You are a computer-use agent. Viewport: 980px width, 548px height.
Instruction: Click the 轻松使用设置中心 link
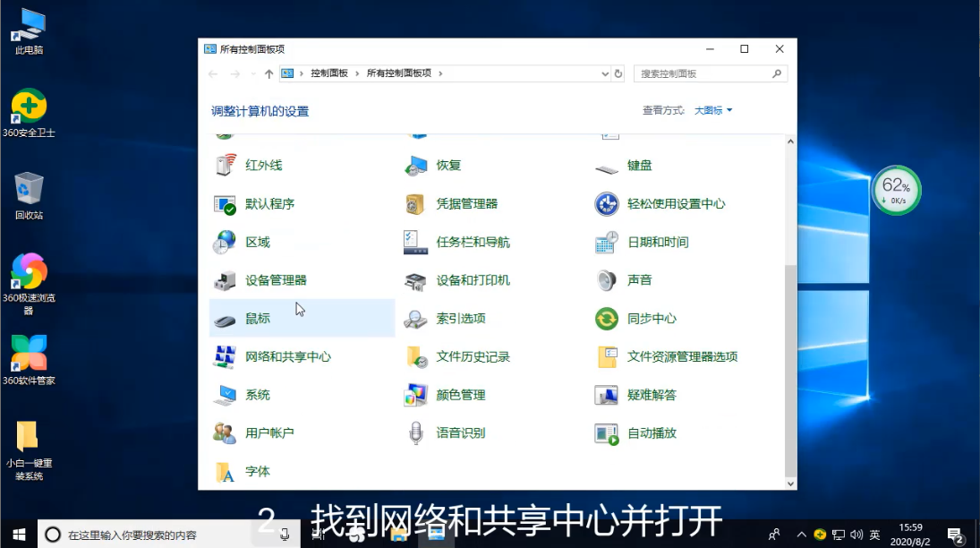[676, 204]
